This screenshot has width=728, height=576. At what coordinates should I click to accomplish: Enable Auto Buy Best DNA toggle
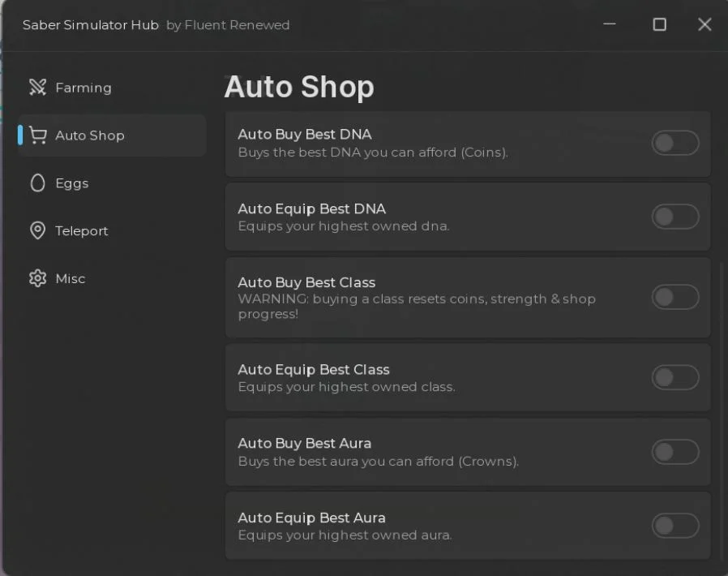tap(675, 143)
